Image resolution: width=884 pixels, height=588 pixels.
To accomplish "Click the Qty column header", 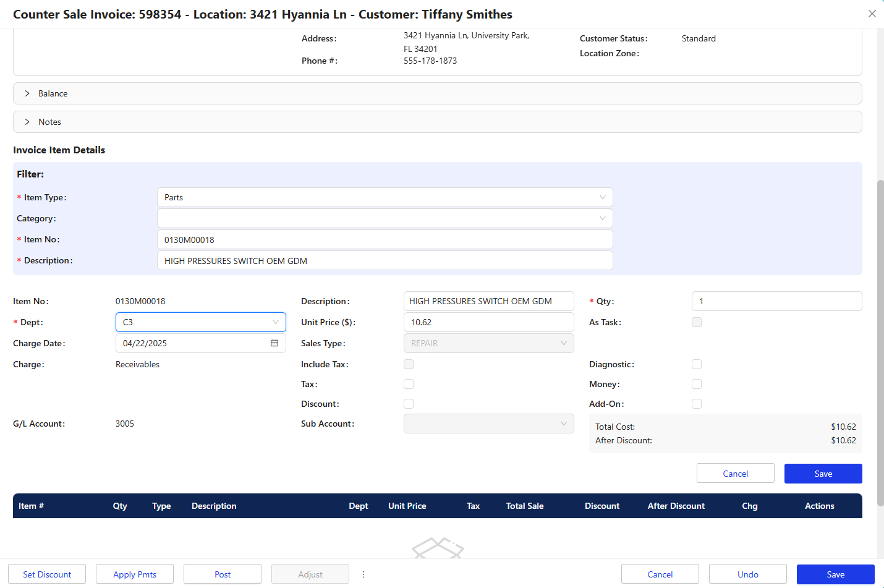I will [120, 506].
